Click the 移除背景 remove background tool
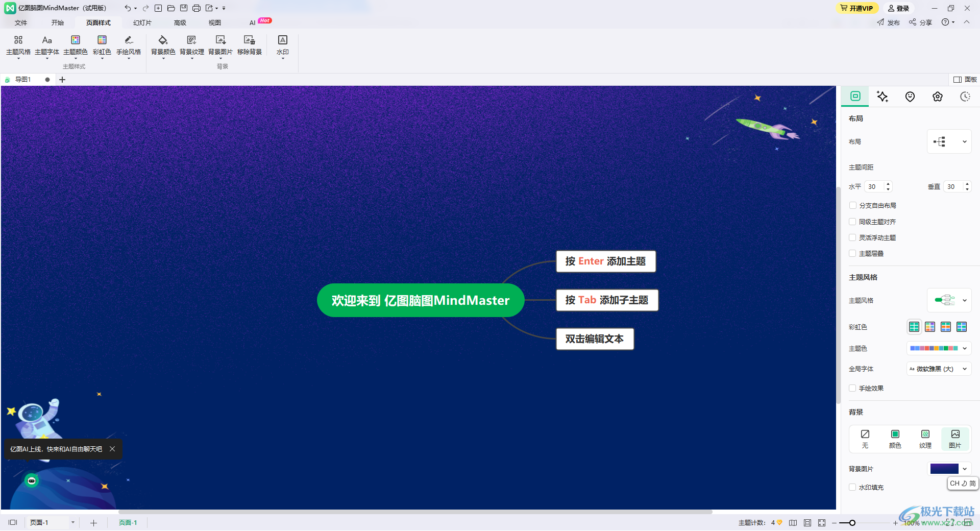 tap(250, 45)
